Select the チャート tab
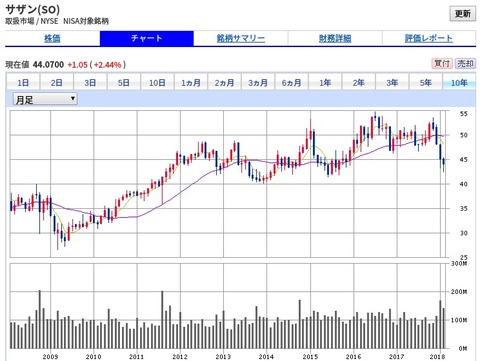Image resolution: width=480 pixels, height=361 pixels. click(x=147, y=38)
